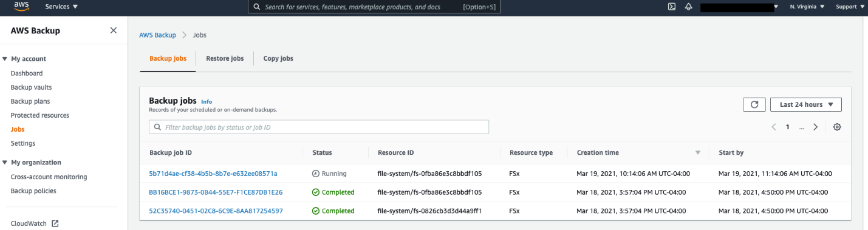Viewport: 868px width, 230px height.
Task: Click the Creation time column header
Action: click(598, 153)
